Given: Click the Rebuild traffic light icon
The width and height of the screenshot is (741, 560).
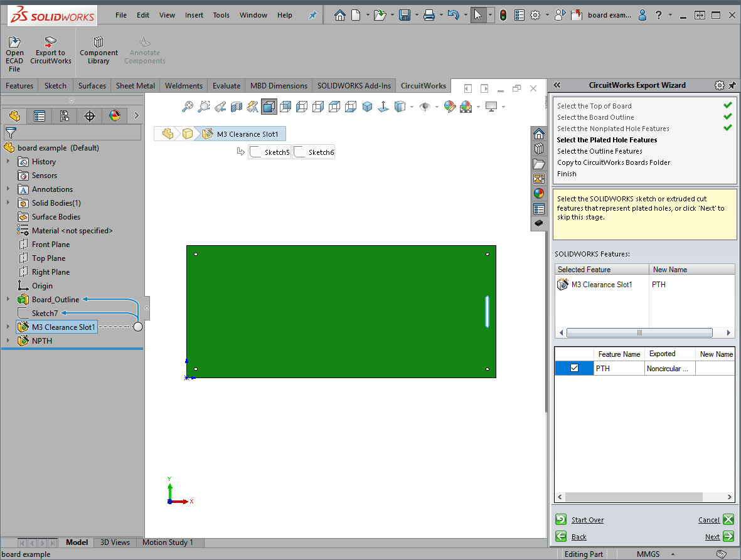Looking at the screenshot, I should tap(503, 15).
